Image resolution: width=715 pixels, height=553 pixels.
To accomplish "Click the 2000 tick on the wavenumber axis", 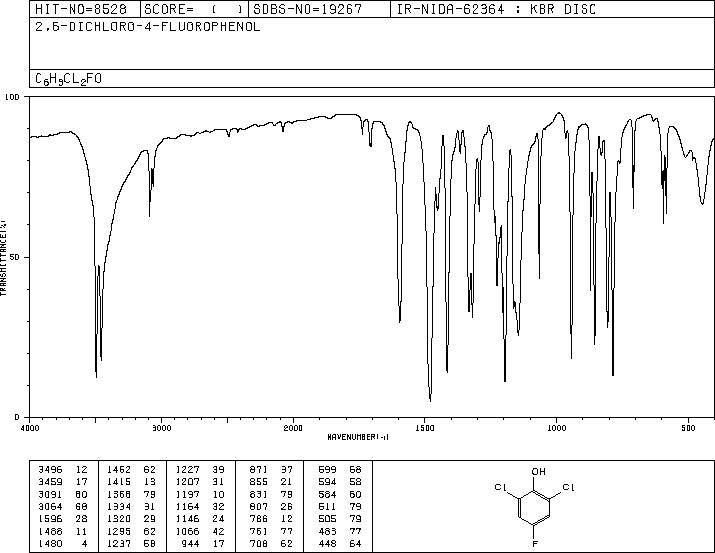I will click(293, 428).
